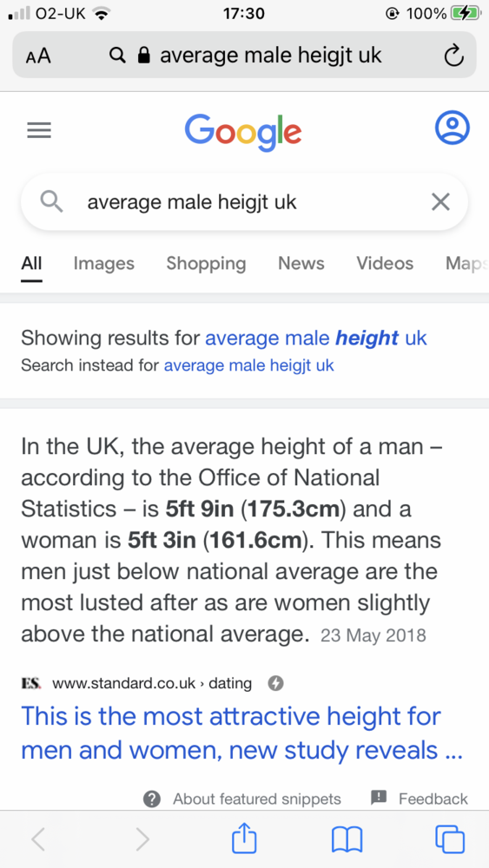Tap the Safari address bar URL field
Screen dimensions: 489x868
click(244, 56)
